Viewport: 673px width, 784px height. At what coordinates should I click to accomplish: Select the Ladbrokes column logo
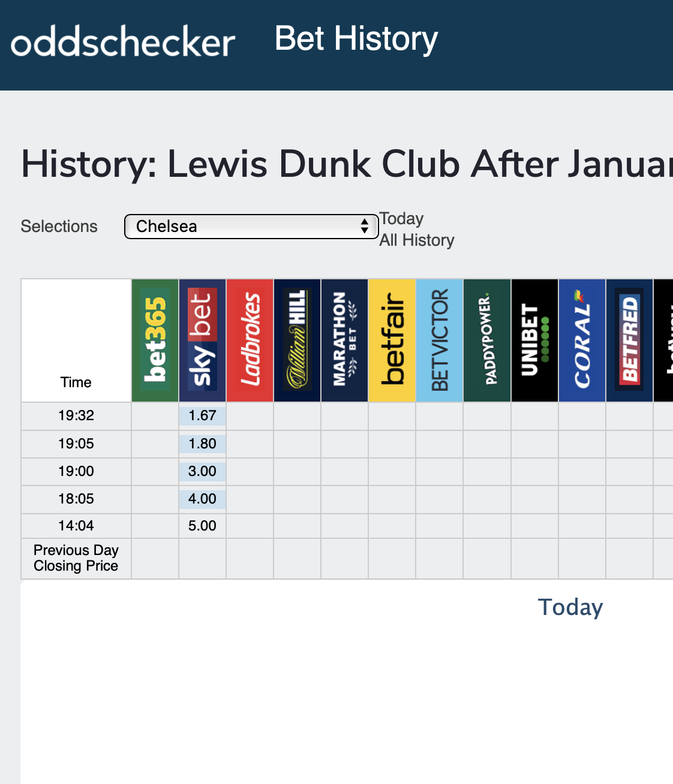tap(250, 340)
